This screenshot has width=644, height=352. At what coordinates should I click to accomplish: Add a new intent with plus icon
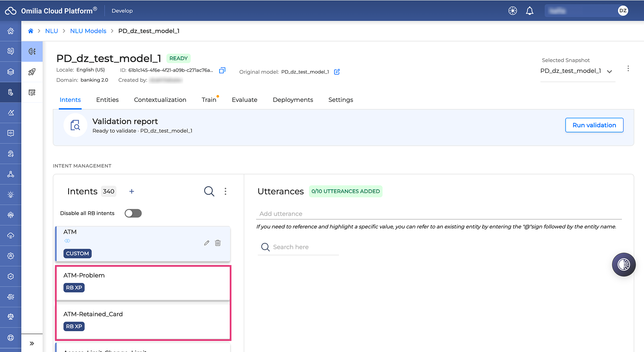coord(132,191)
